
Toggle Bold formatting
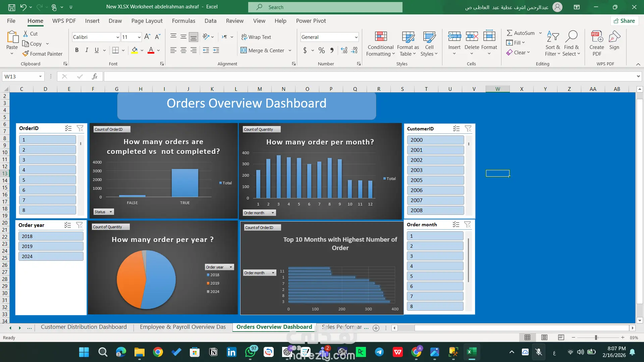(77, 50)
